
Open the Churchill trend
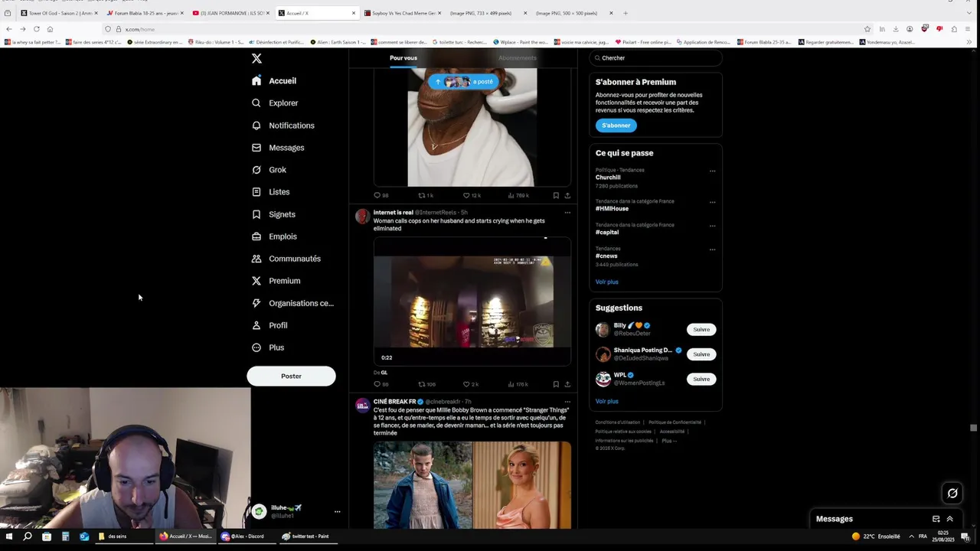[x=608, y=178]
